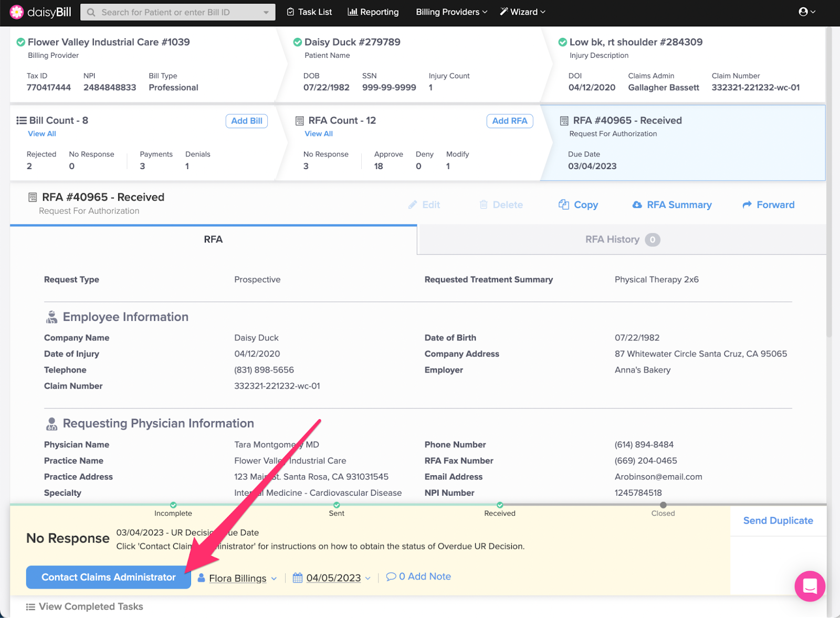Open Reporting from the navigation bar

pos(373,12)
